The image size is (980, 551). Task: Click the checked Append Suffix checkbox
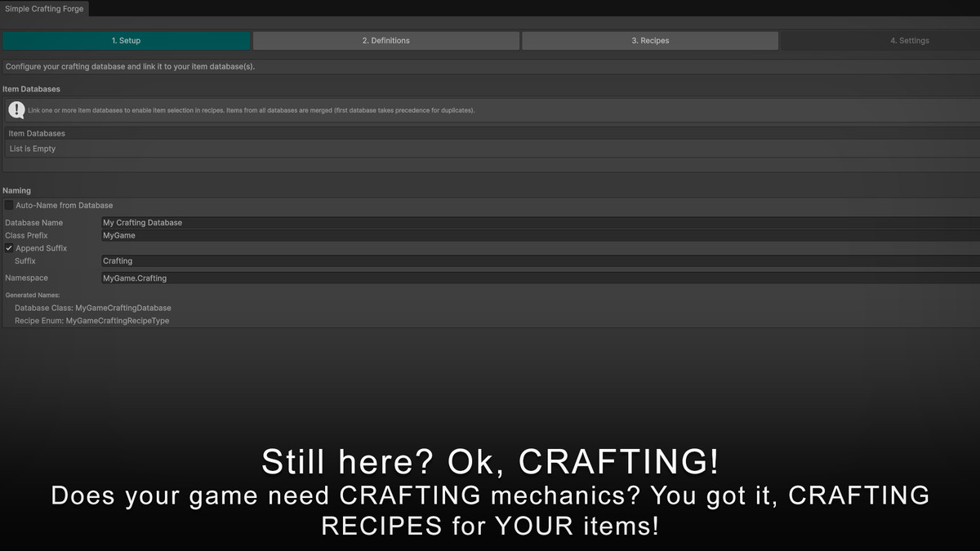[x=8, y=248]
